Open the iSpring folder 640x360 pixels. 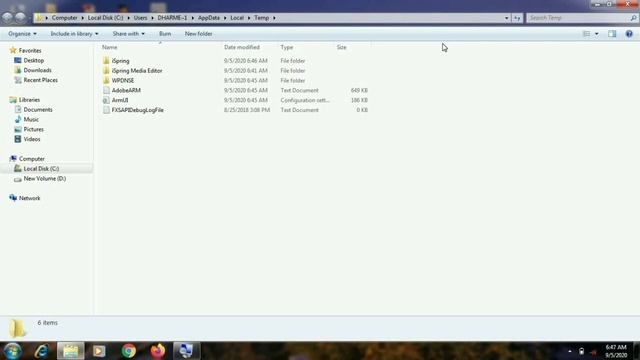tap(120, 61)
